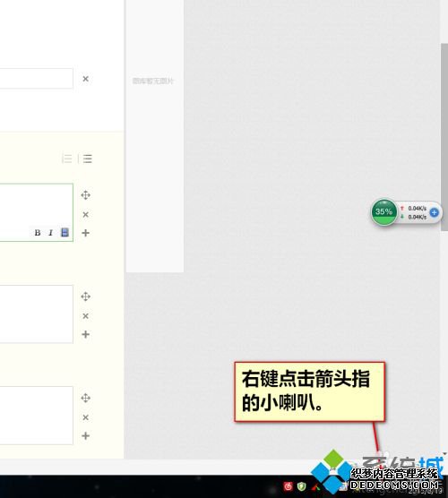
Task: Add a block below the green-bordered one
Action: 85,233
